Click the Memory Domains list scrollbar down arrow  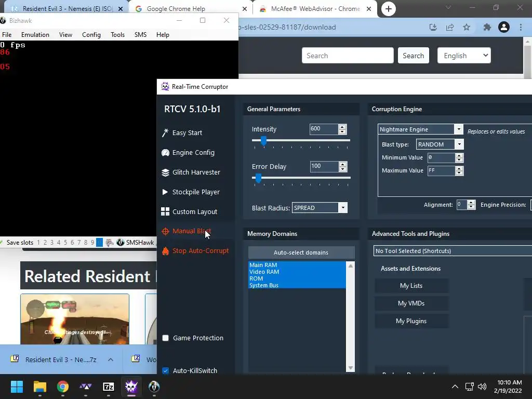click(351, 368)
